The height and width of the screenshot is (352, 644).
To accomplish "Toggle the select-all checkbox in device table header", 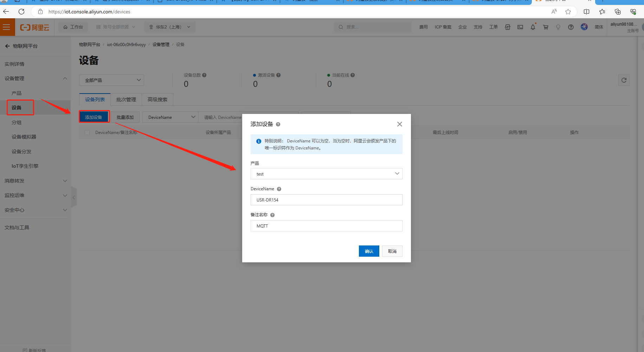I will point(87,133).
